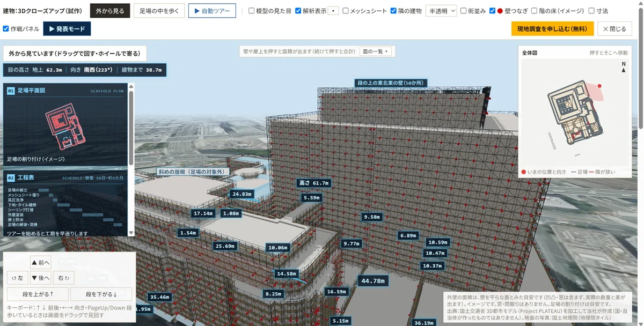The width and height of the screenshot is (644, 326).
Task: Click the 25.69m measurement label
Action: tap(225, 246)
